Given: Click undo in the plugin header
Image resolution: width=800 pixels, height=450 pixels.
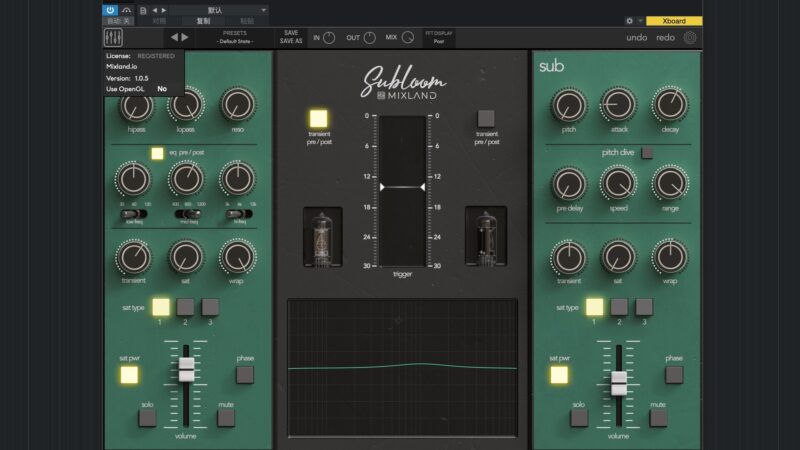Looking at the screenshot, I should point(636,38).
